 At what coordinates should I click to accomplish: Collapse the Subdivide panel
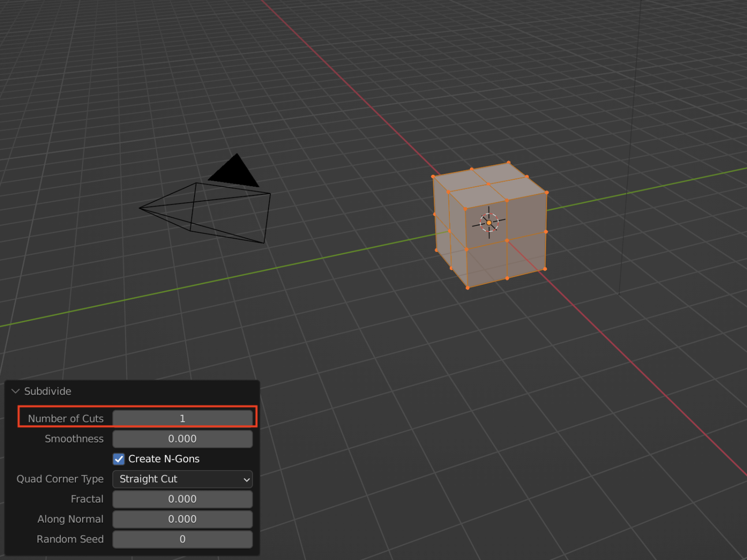(15, 391)
